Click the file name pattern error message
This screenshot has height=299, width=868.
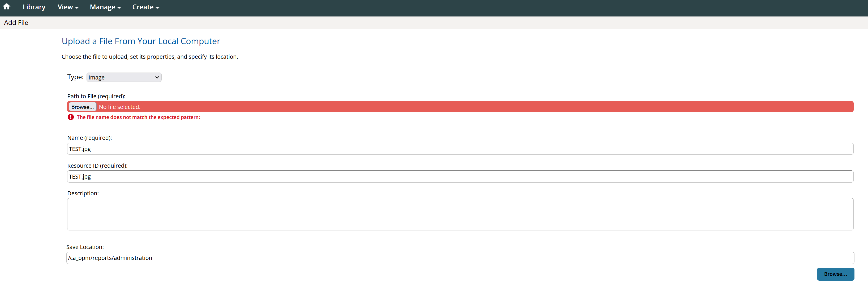[138, 117]
